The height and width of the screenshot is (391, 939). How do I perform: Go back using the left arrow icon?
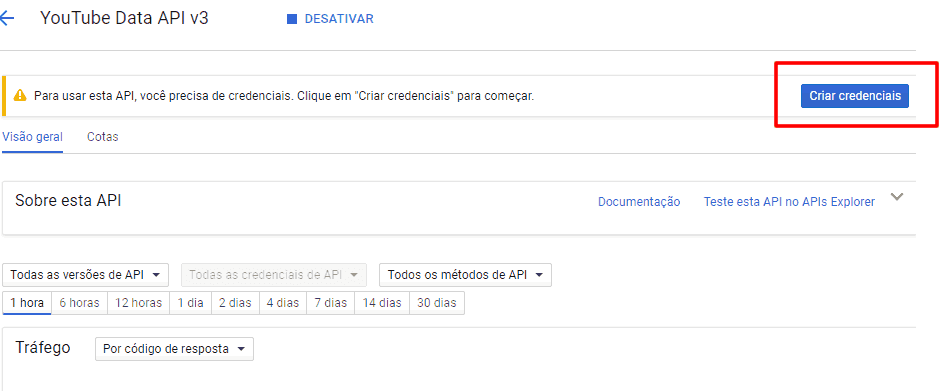click(6, 19)
